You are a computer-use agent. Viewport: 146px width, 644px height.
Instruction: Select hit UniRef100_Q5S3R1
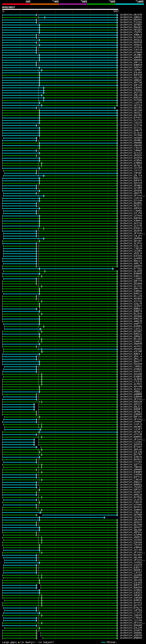point(131,108)
